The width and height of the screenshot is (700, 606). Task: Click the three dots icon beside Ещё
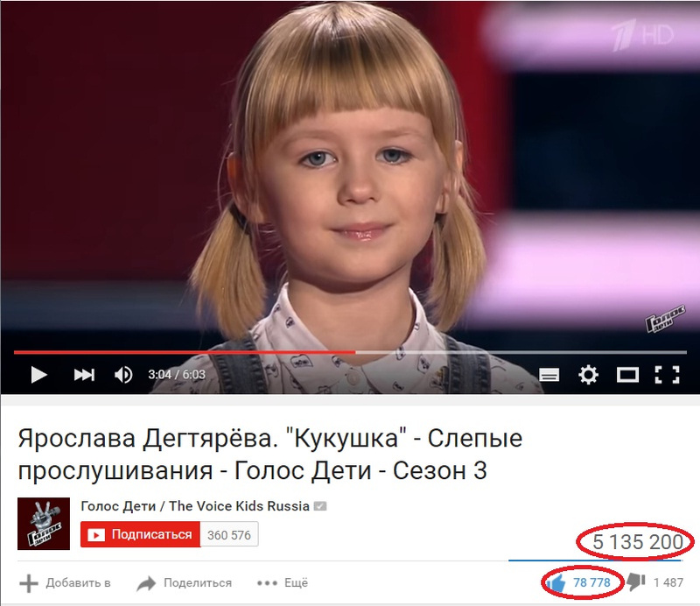point(267,583)
